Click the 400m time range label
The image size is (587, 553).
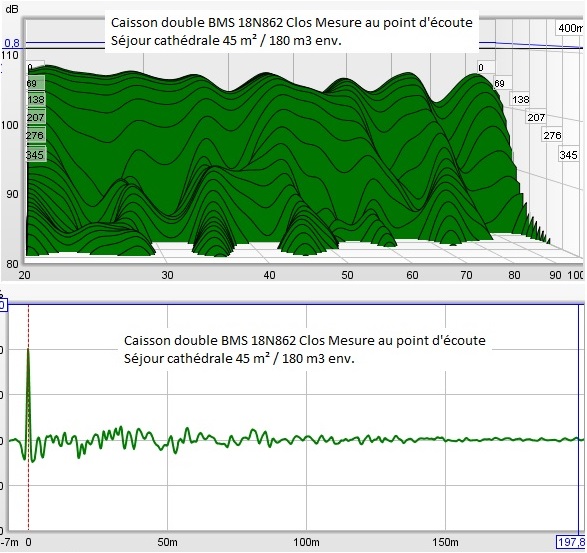pos(570,28)
